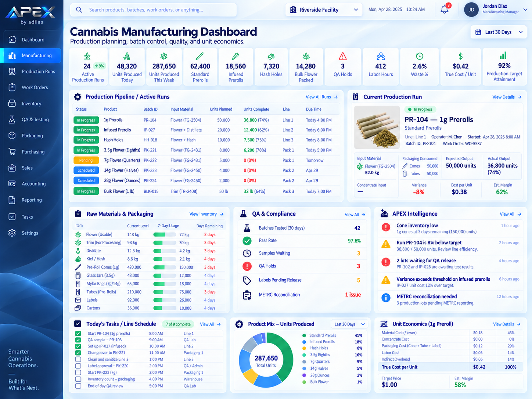Open the Product Mix Last 30 Days dropdown

(x=349, y=324)
